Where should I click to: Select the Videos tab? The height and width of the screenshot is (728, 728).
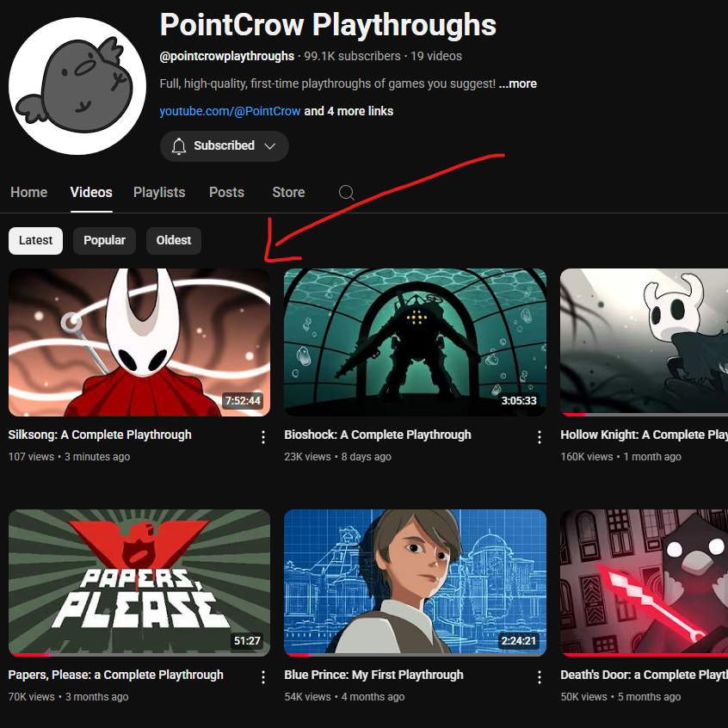pos(91,192)
